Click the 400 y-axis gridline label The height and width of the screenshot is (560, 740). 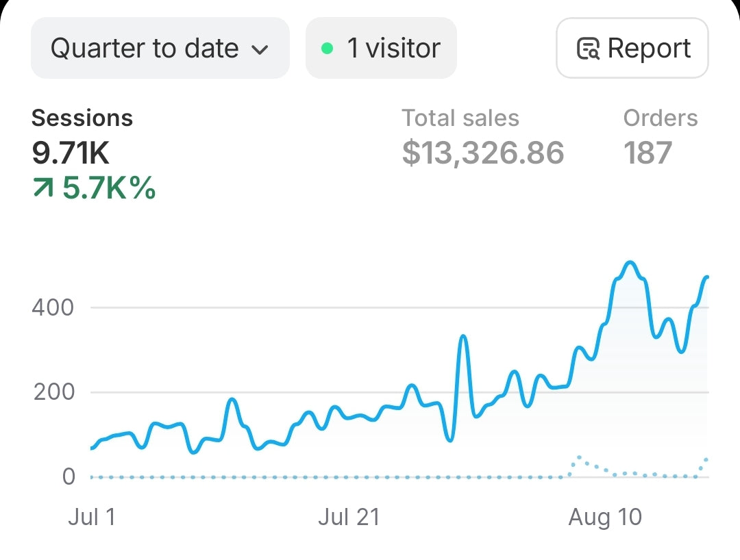(x=53, y=307)
